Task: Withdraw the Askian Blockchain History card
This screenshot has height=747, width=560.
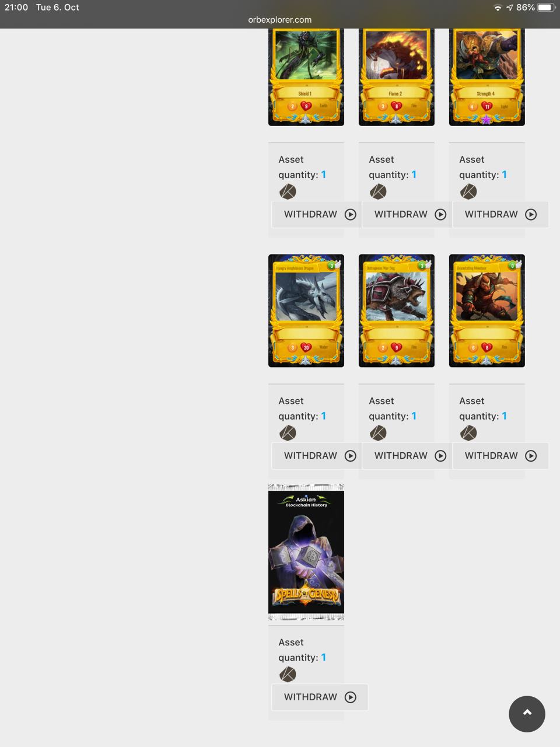Action: (x=320, y=697)
